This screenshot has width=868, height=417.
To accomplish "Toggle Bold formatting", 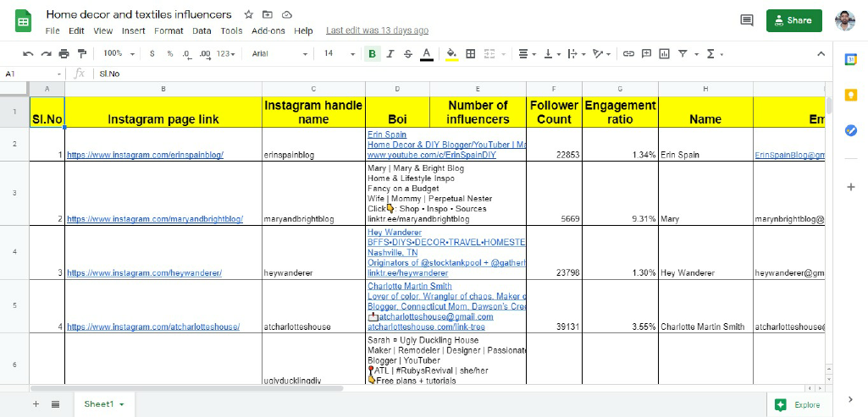I will pyautogui.click(x=372, y=53).
